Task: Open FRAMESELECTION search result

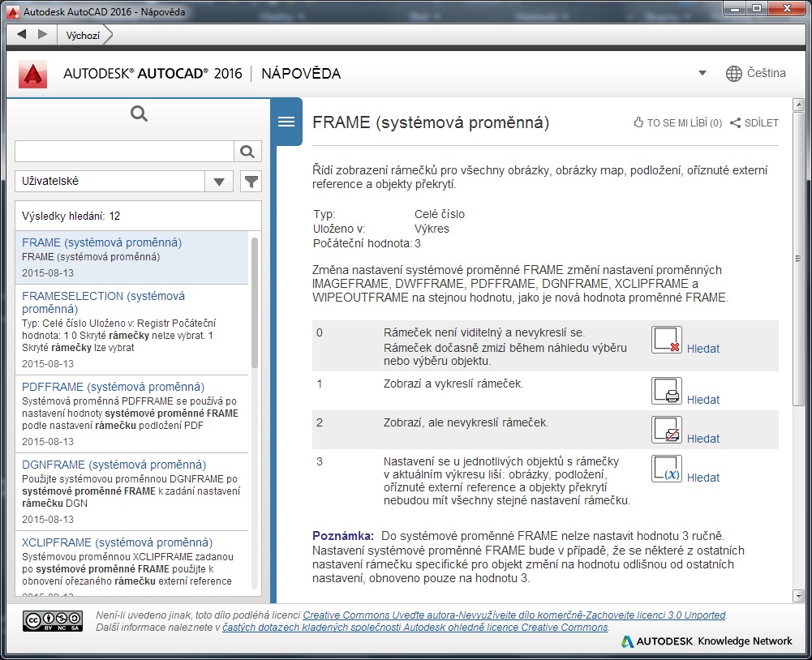Action: coord(103,302)
